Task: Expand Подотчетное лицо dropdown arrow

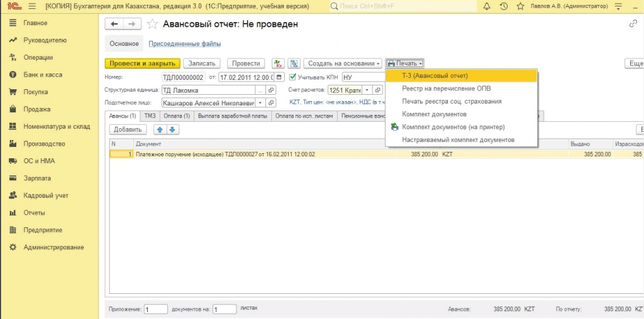Action: 260,103
